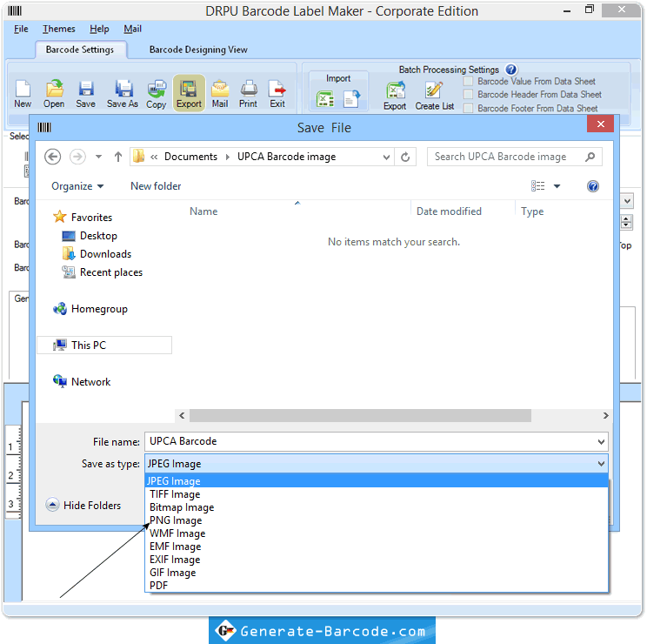
Task: Click the Create List icon
Action: click(435, 96)
